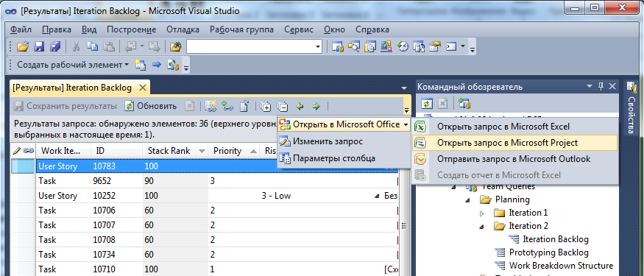
Task: Click the blue arrow icon beside Создать рабочий элемент
Action: (157, 65)
